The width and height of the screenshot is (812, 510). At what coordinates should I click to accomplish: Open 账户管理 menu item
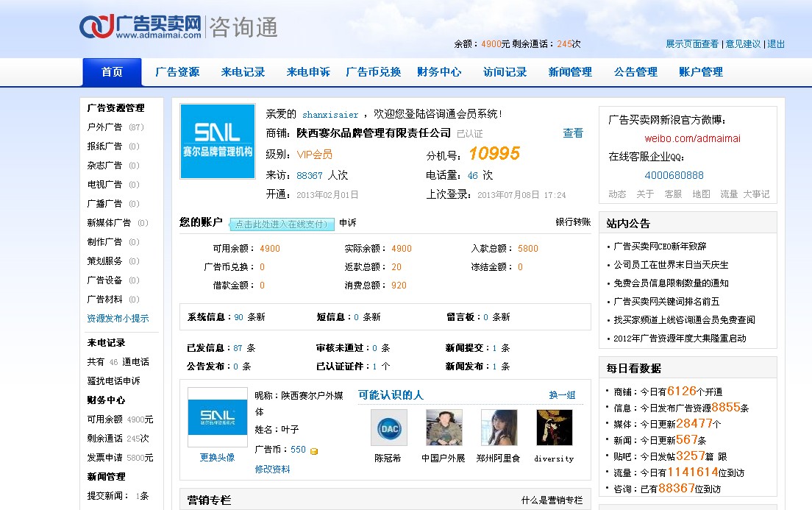point(701,72)
